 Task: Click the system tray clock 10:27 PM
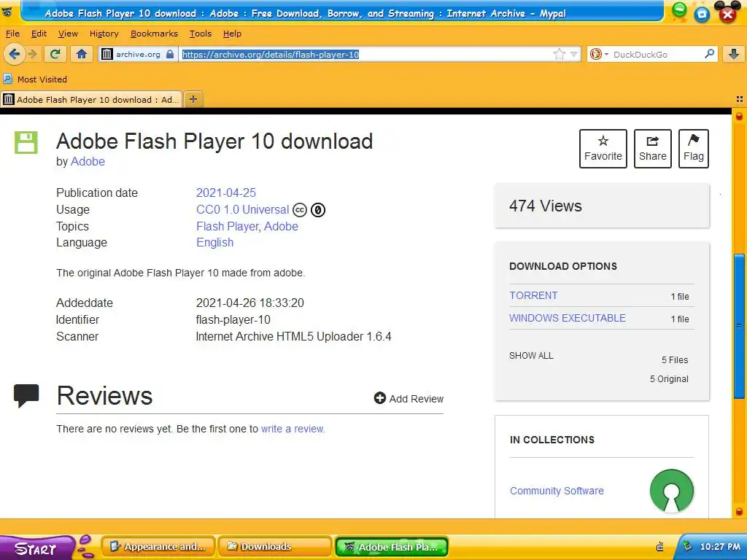click(720, 547)
